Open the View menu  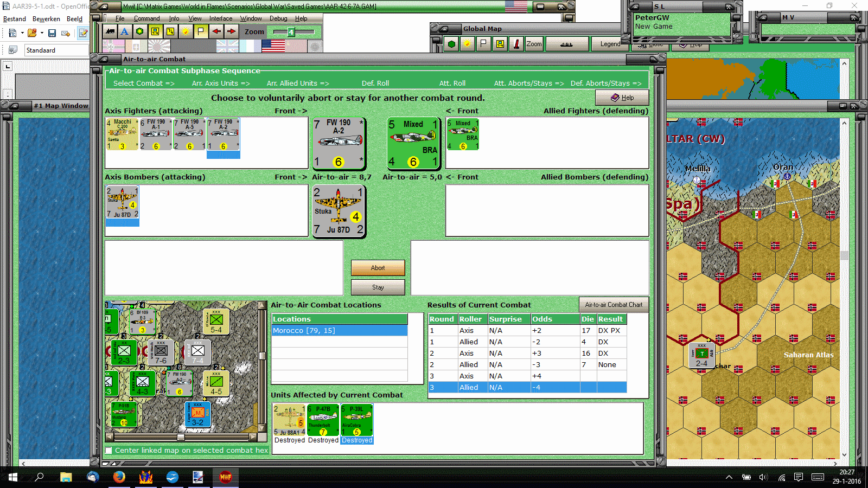point(195,18)
